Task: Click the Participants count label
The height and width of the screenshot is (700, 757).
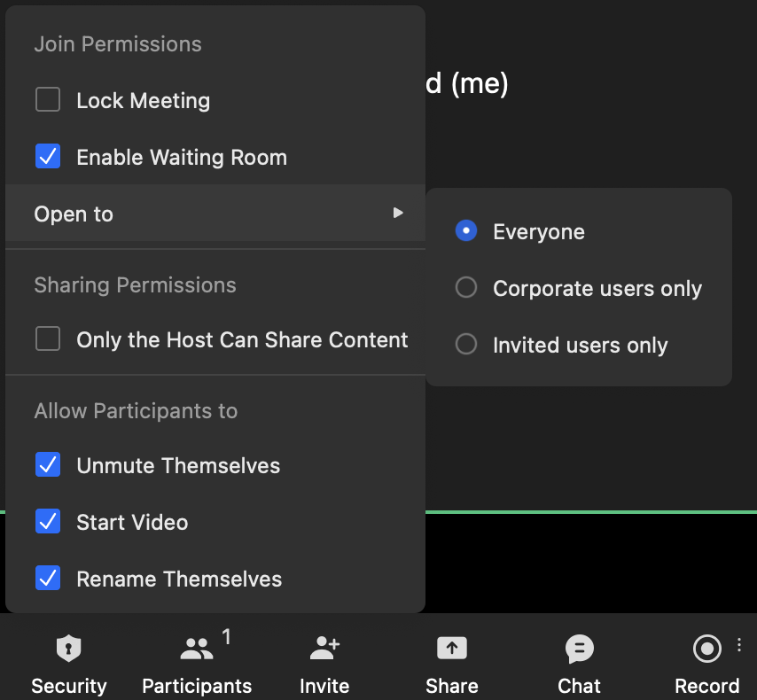Action: pos(227,636)
